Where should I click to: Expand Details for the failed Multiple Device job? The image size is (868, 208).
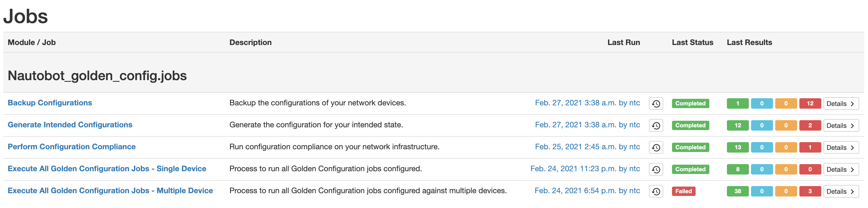click(841, 191)
